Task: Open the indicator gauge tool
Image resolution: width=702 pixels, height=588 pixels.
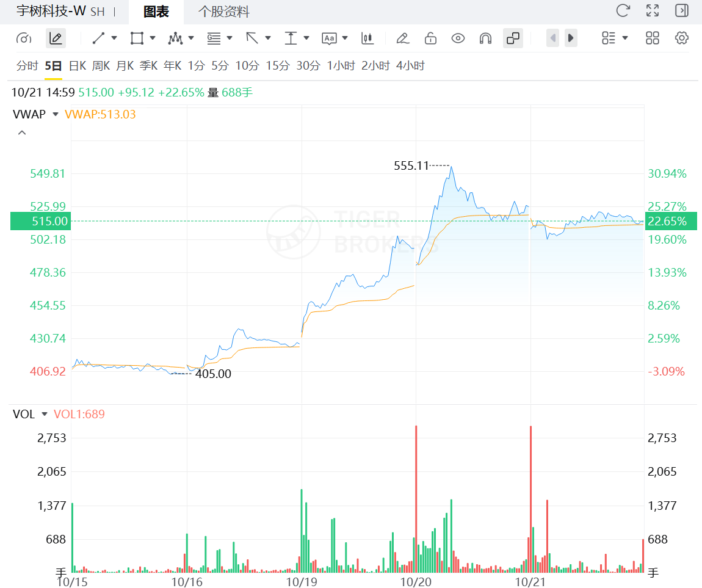Action: click(x=24, y=38)
